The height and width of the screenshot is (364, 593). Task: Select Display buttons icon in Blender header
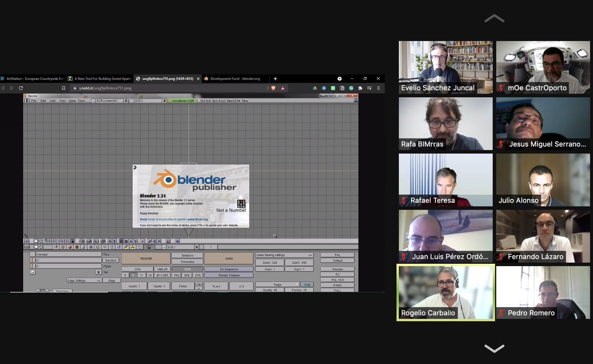[x=149, y=247]
